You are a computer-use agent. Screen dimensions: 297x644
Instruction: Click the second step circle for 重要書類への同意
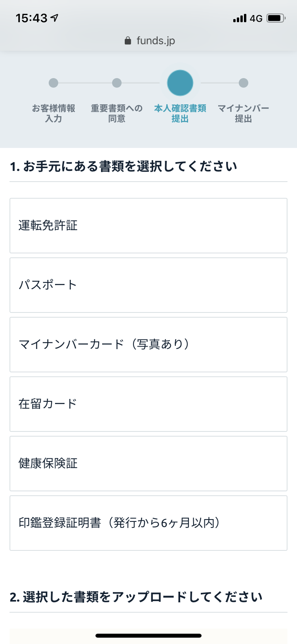(x=117, y=83)
